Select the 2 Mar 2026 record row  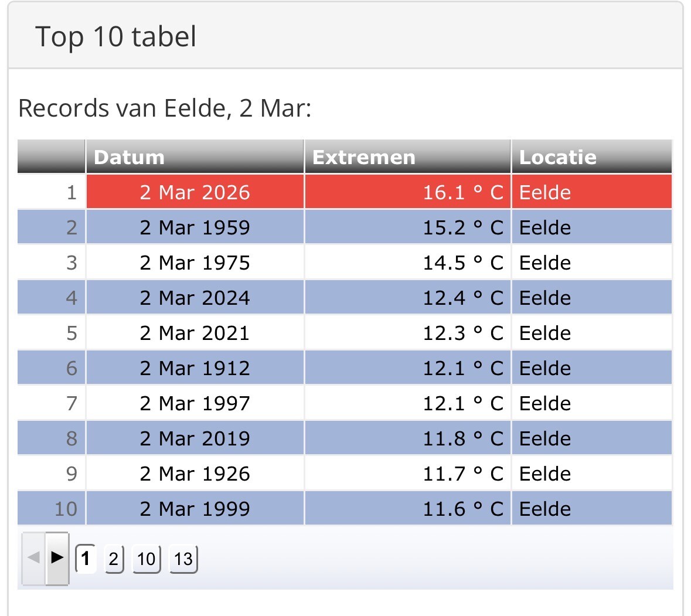(x=195, y=192)
